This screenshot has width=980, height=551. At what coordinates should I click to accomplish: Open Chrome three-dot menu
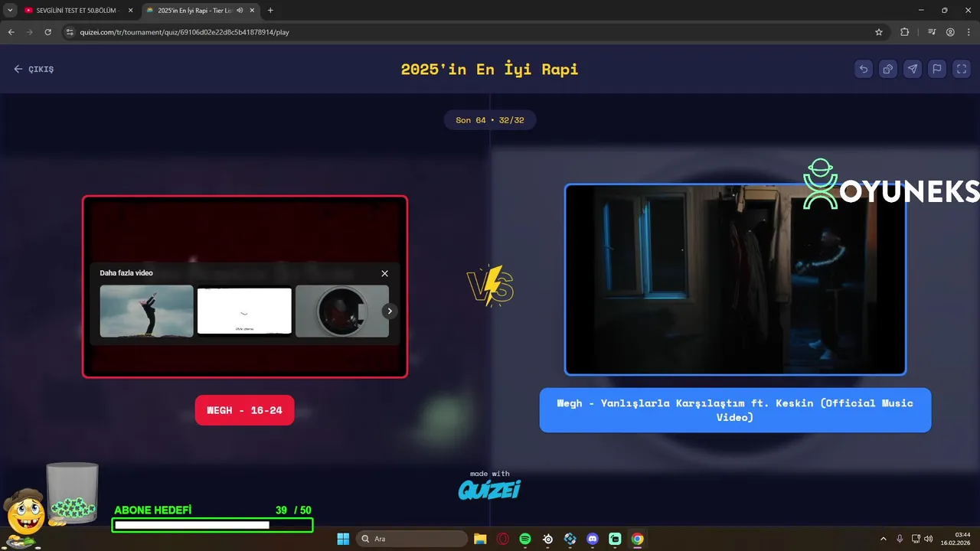pos(968,32)
